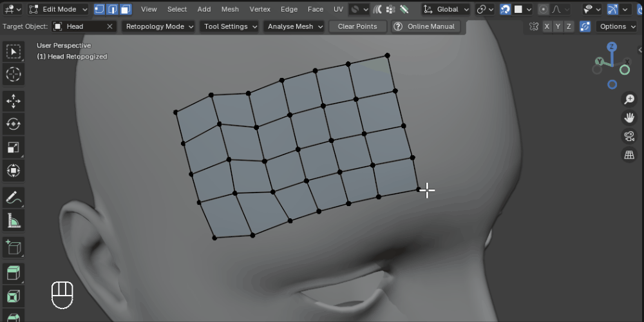Select the Measure tool
644x322 pixels.
[x=14, y=220]
